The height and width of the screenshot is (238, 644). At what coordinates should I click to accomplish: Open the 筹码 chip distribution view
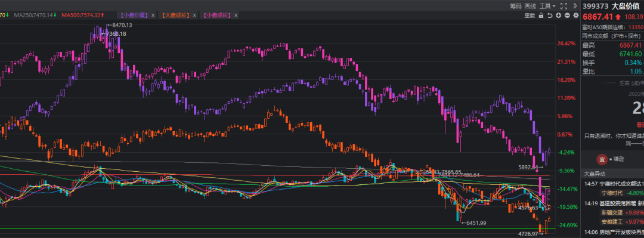515,6
